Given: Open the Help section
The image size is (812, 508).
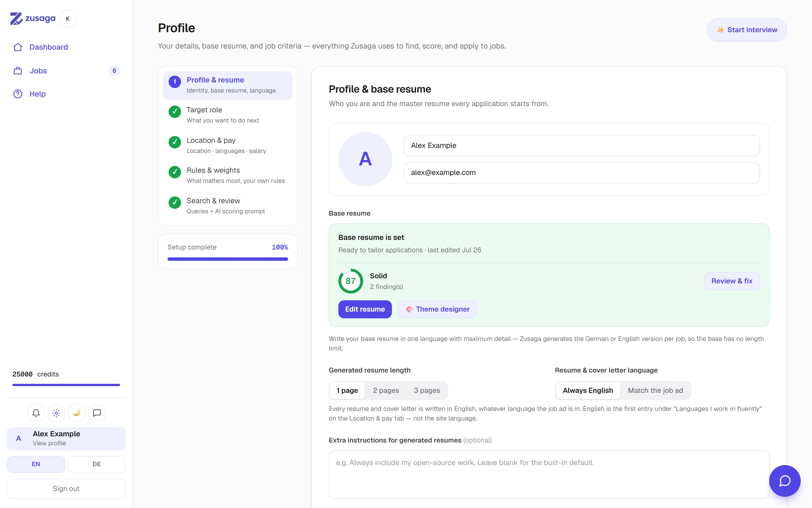Looking at the screenshot, I should [66, 94].
